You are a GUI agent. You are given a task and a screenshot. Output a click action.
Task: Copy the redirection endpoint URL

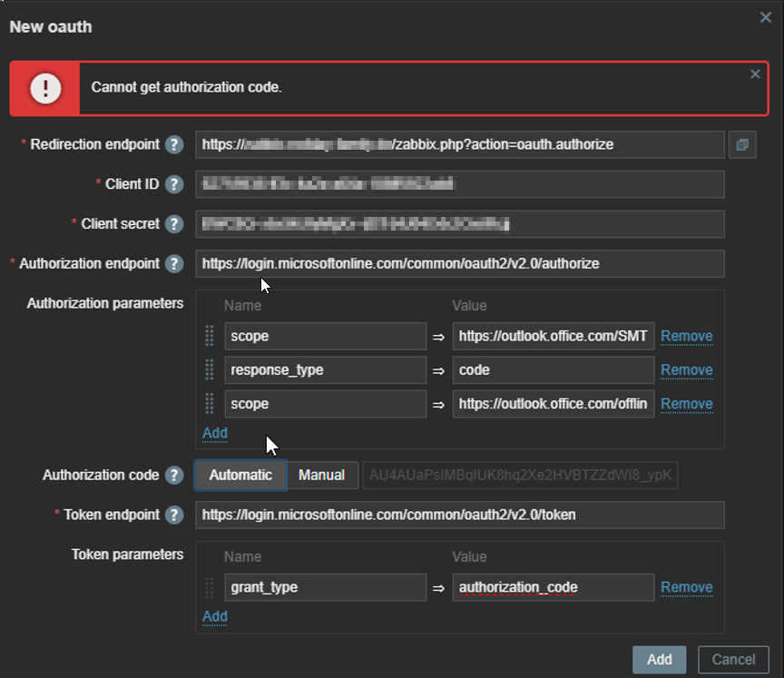(x=741, y=144)
